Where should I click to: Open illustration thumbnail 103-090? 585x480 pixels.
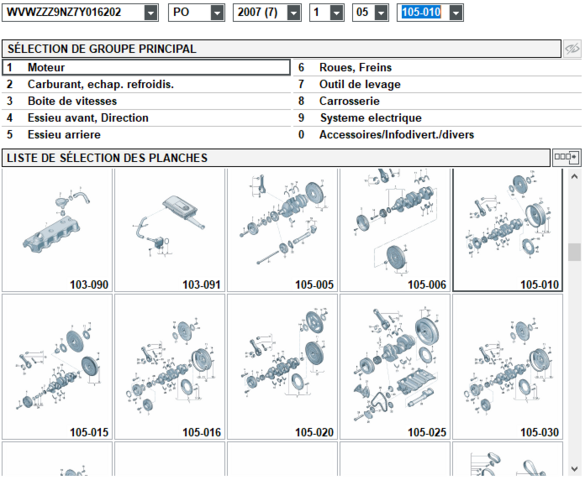(57, 230)
